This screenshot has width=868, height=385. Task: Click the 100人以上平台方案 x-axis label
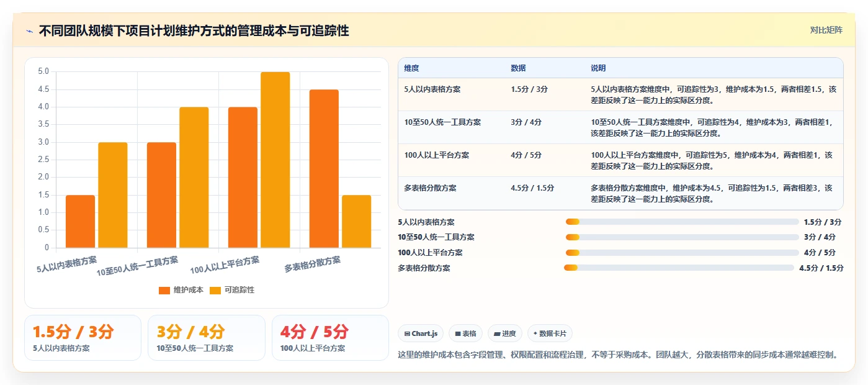(225, 265)
